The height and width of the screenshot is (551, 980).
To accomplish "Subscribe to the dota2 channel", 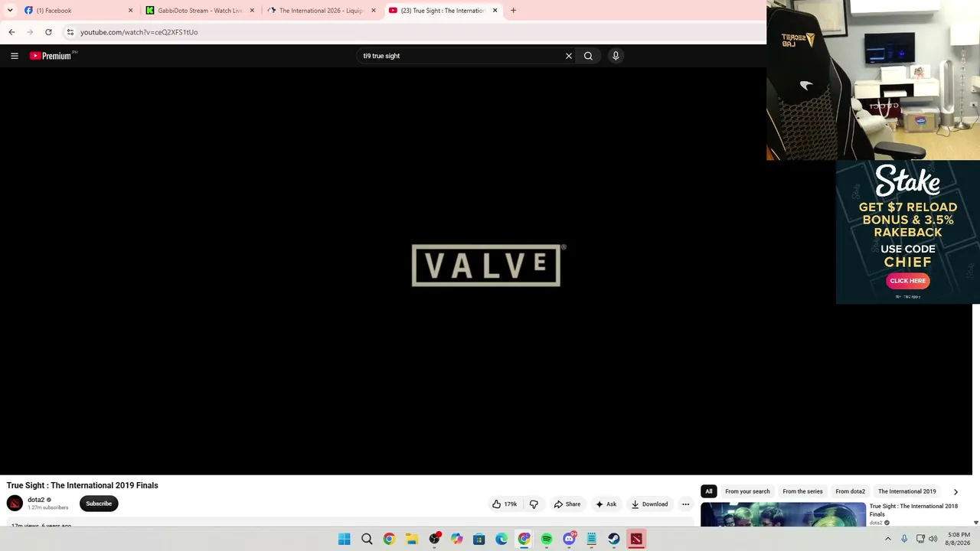I will (x=99, y=504).
